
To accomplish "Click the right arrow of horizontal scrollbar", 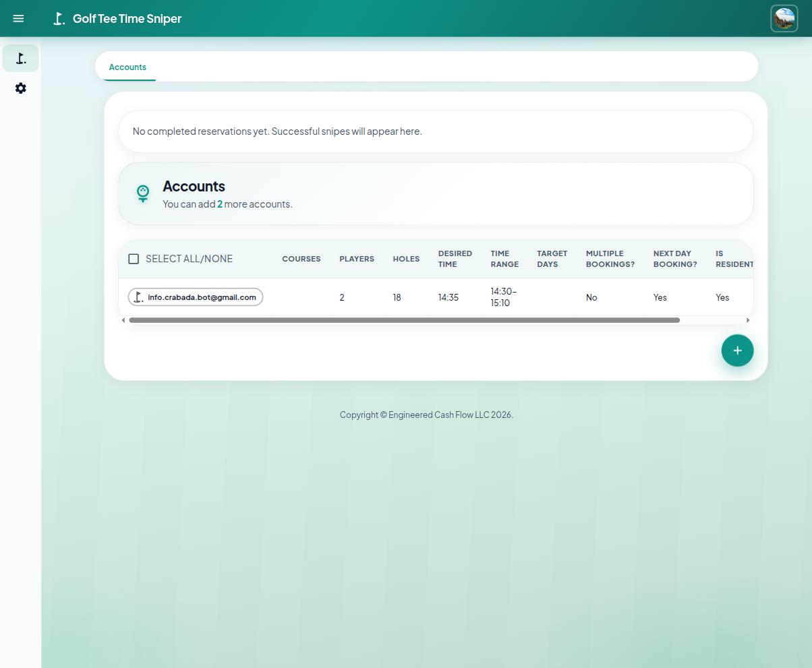I will pos(748,320).
